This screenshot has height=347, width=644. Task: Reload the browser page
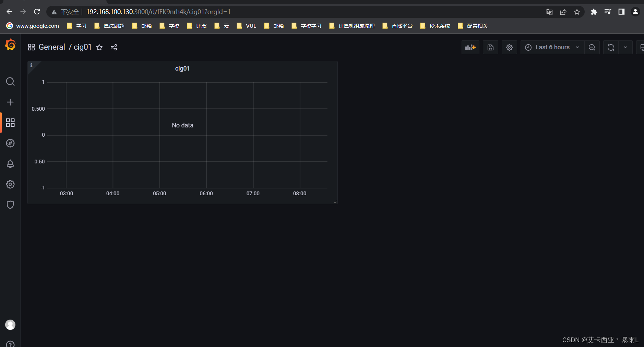tap(37, 12)
